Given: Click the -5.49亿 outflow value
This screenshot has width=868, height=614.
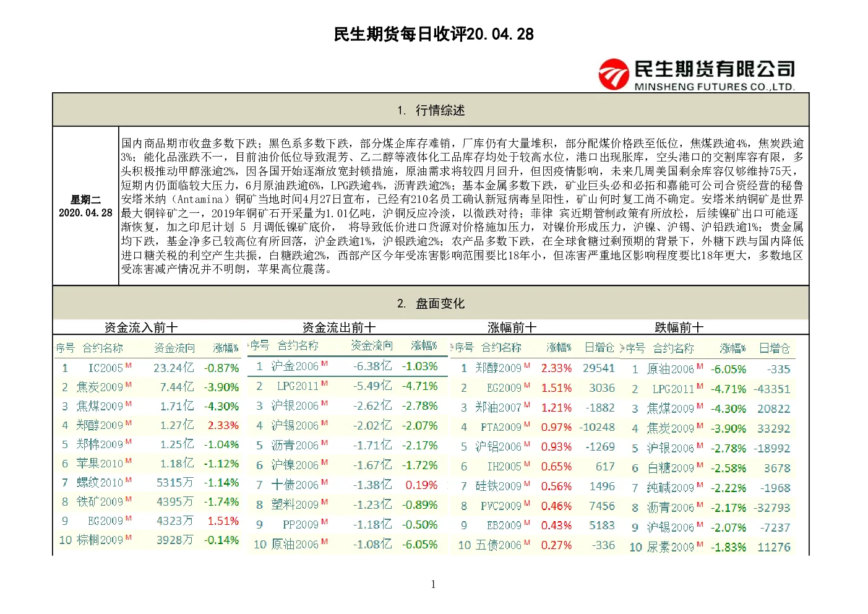Looking at the screenshot, I should 372,386.
